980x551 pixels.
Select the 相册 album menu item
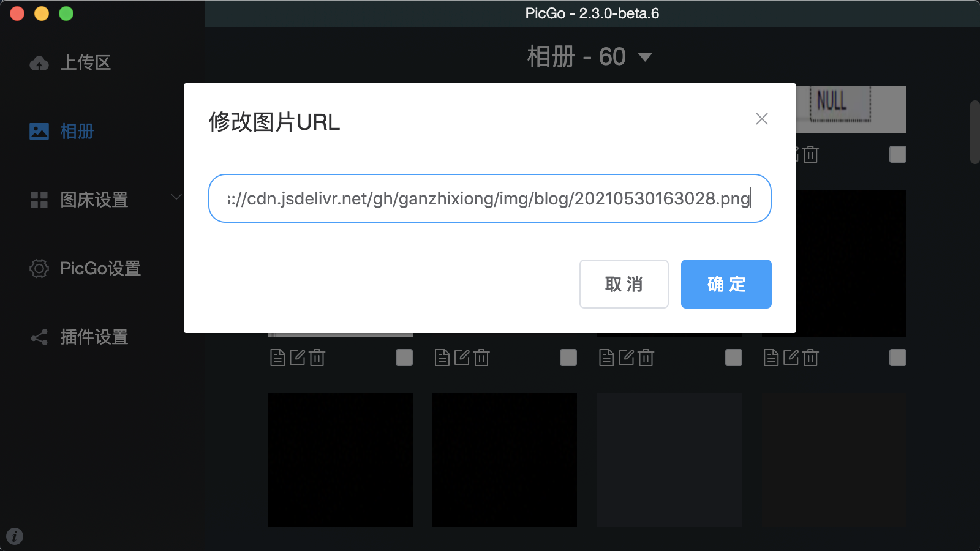77,131
